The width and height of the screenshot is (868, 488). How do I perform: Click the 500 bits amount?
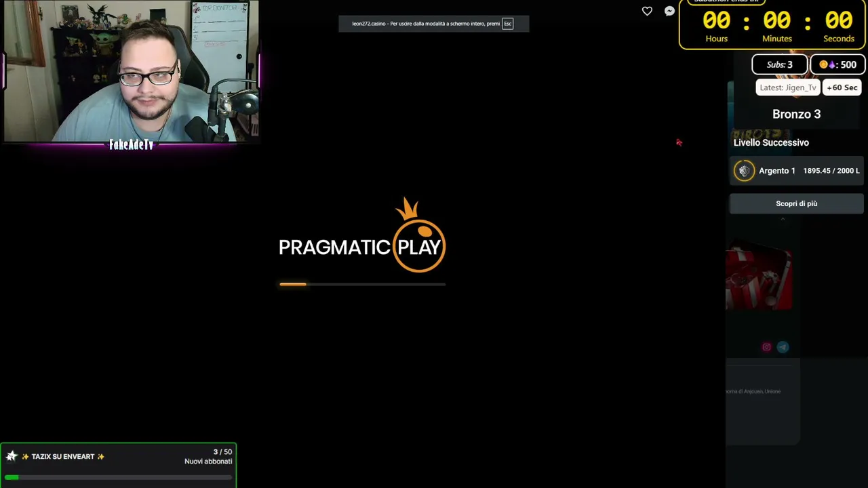[x=848, y=64]
